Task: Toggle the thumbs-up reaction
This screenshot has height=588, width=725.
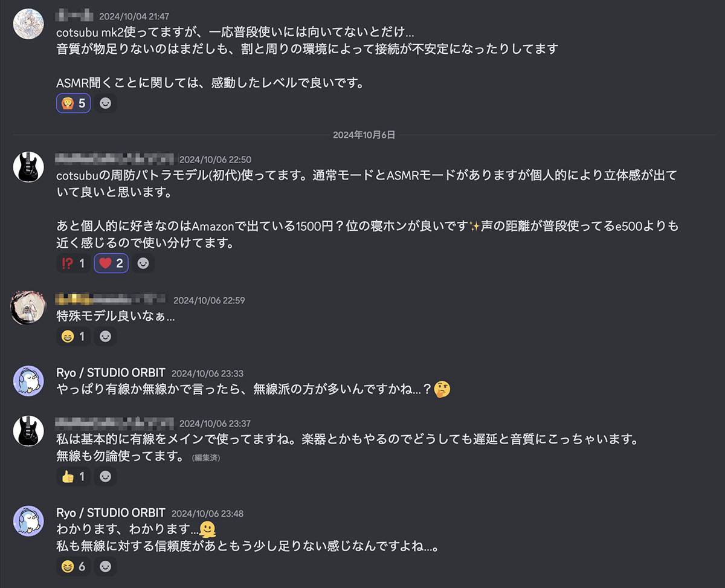Action: (x=74, y=476)
